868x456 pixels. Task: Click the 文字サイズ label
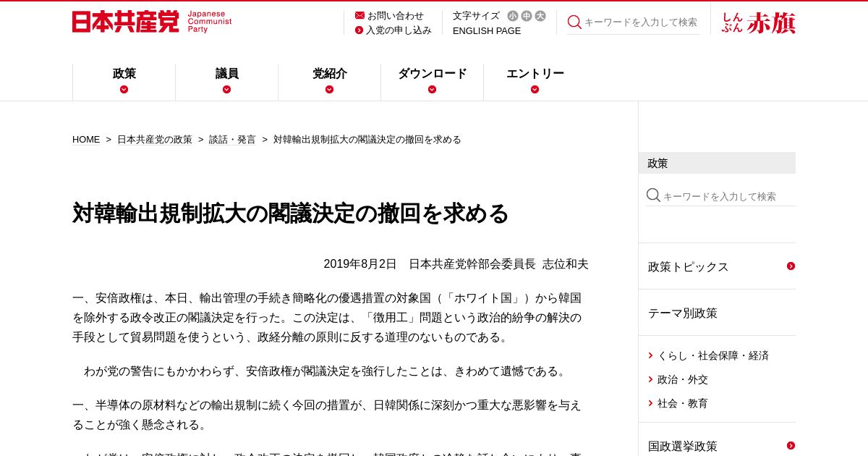pyautogui.click(x=476, y=15)
